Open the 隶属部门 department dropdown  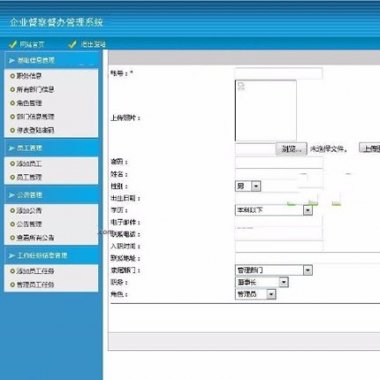274,270
